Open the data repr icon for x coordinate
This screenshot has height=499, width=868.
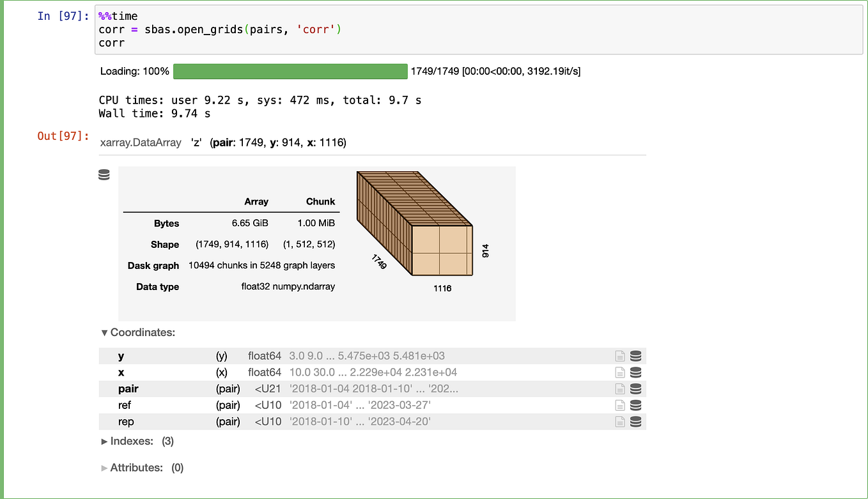pos(620,372)
